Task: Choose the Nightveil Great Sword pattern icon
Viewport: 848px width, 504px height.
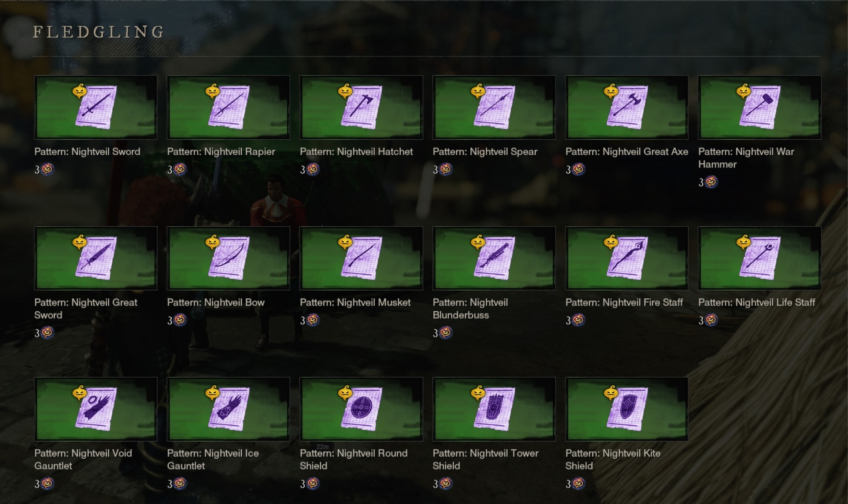Action: click(96, 258)
